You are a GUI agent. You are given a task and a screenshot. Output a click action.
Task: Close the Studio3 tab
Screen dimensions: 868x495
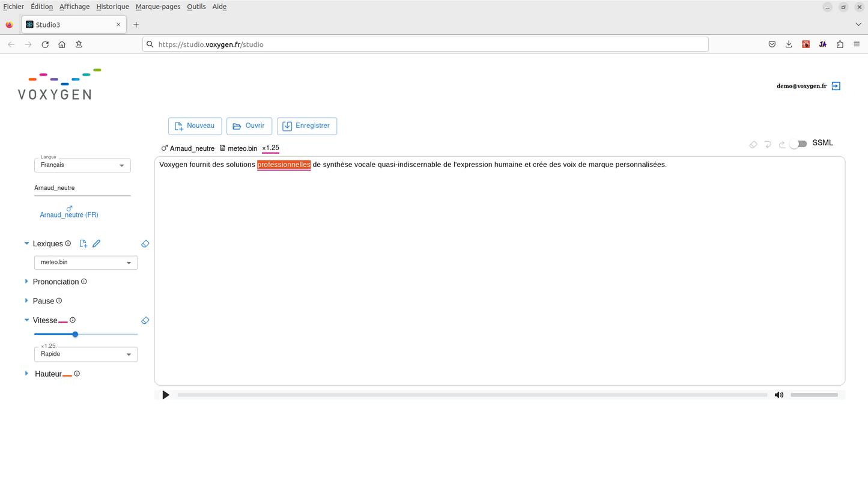(x=118, y=25)
